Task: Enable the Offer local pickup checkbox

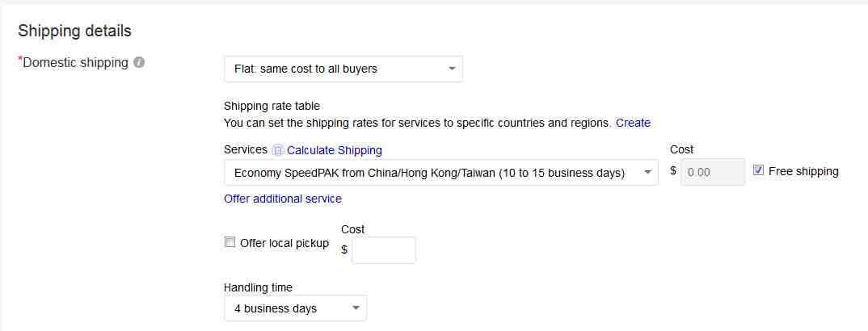Action: point(230,242)
